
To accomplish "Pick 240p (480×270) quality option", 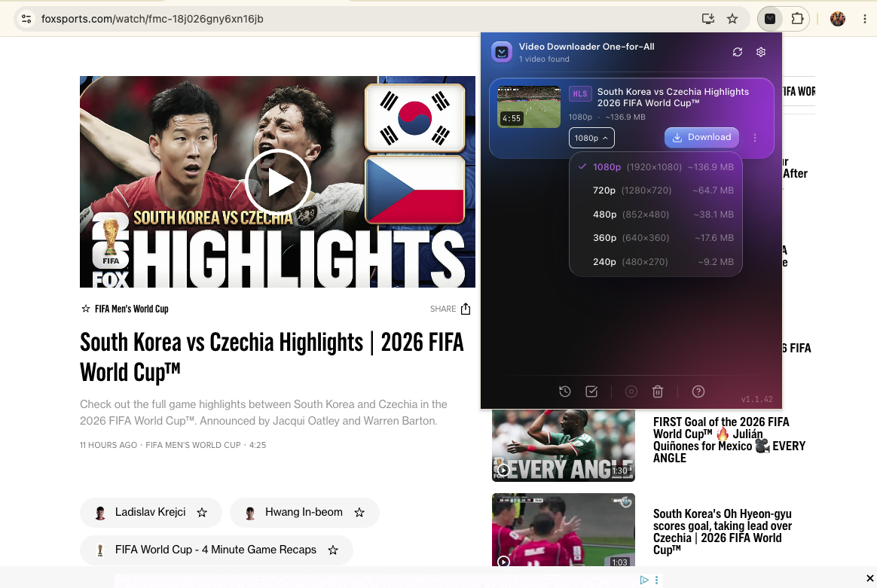I will click(655, 261).
